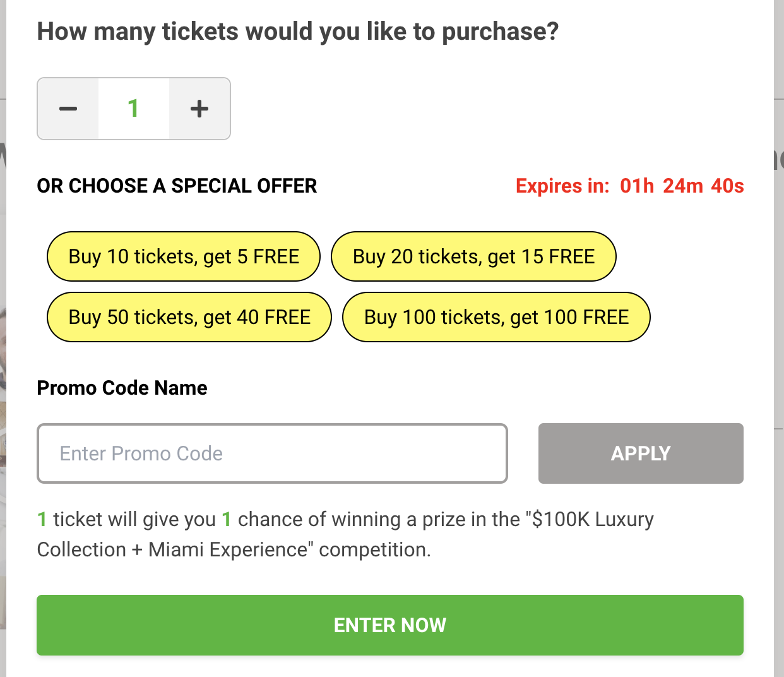This screenshot has width=784, height=677.
Task: Focus the Enter Promo Code field
Action: pyautogui.click(x=273, y=453)
